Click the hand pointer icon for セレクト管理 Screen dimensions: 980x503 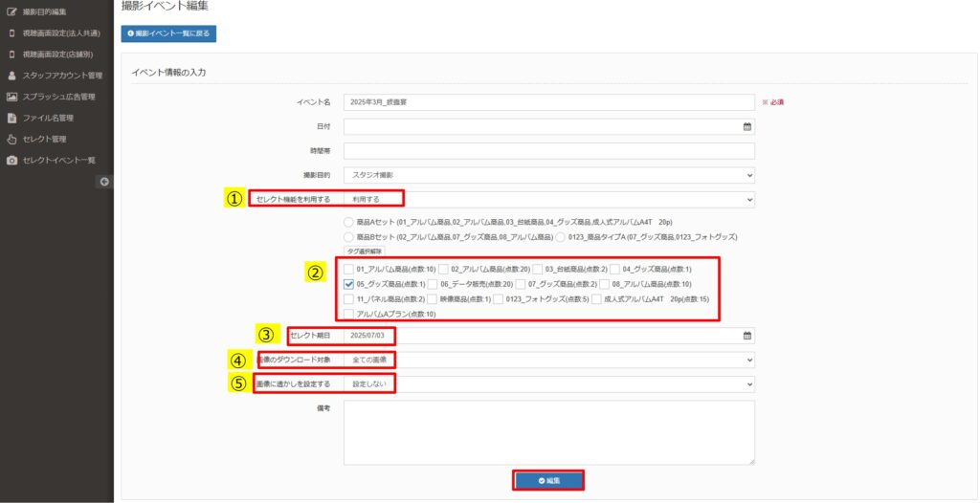(x=11, y=139)
